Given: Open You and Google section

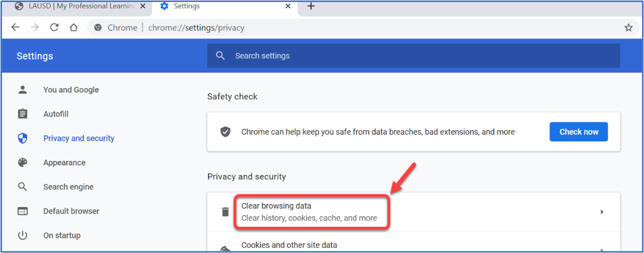Looking at the screenshot, I should pos(71,90).
